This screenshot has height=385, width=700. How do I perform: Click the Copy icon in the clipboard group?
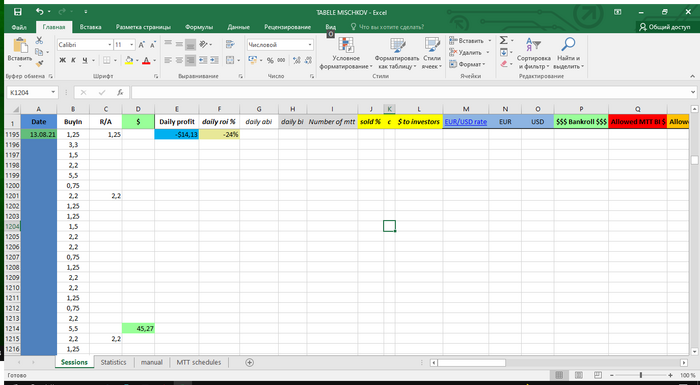coord(39,52)
